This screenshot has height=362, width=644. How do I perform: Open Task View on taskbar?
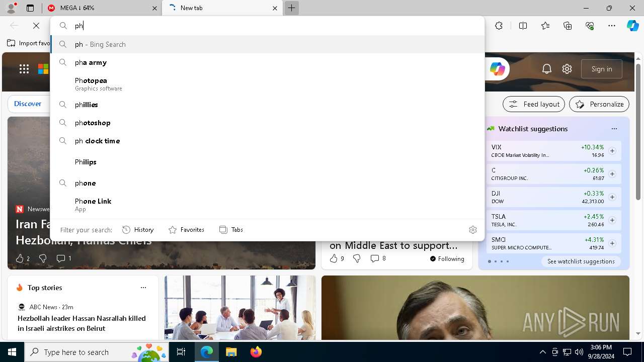(182, 352)
